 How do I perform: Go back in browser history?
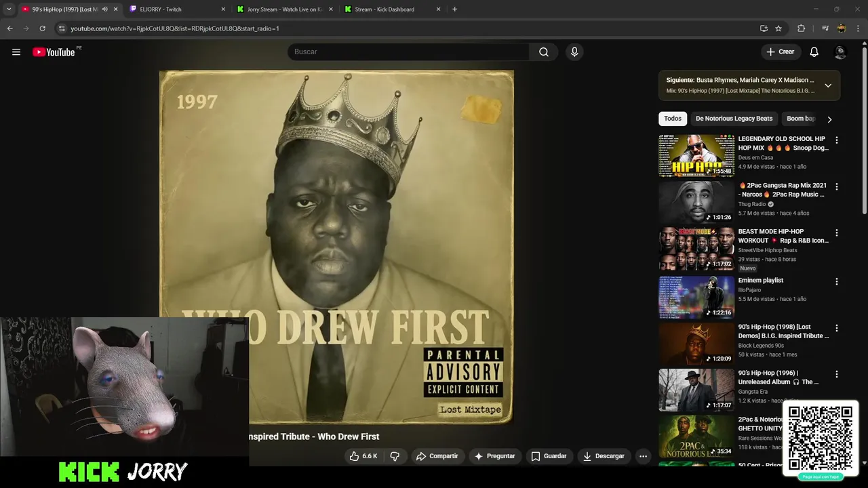click(x=9, y=28)
